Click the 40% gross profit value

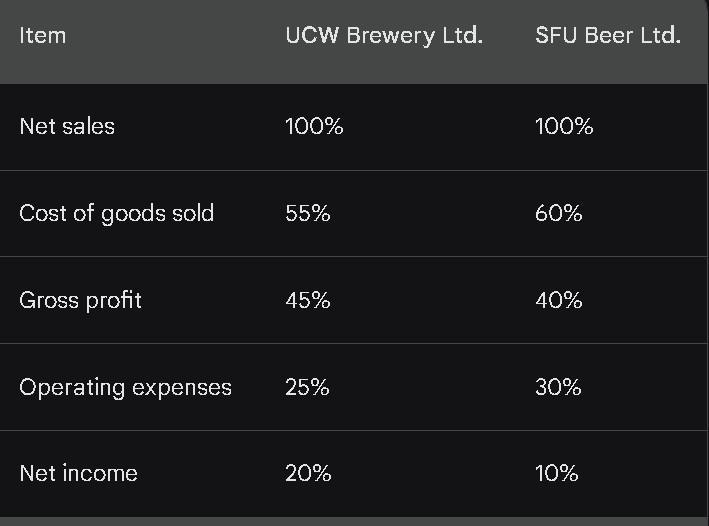[558, 300]
